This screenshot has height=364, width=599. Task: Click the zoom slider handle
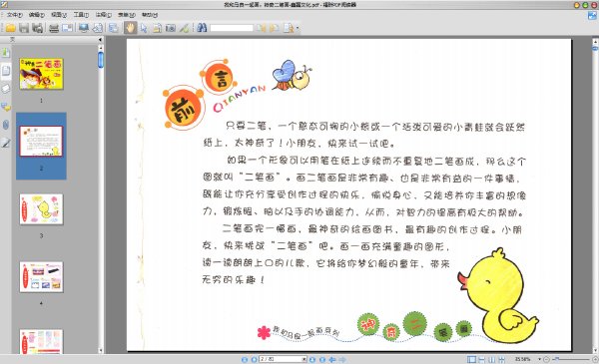pyautogui.click(x=557, y=359)
